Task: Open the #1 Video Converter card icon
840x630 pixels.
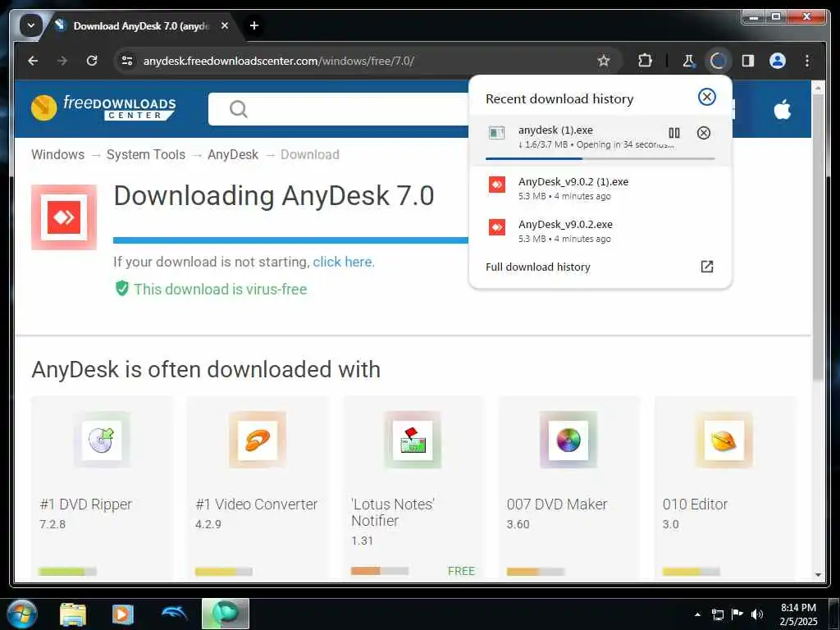Action: pos(258,441)
